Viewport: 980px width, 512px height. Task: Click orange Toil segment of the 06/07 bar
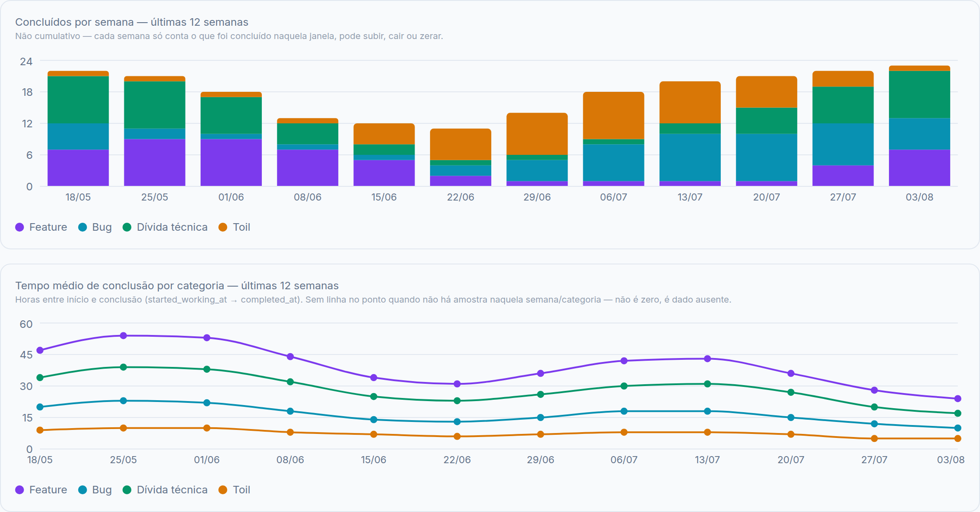(613, 115)
